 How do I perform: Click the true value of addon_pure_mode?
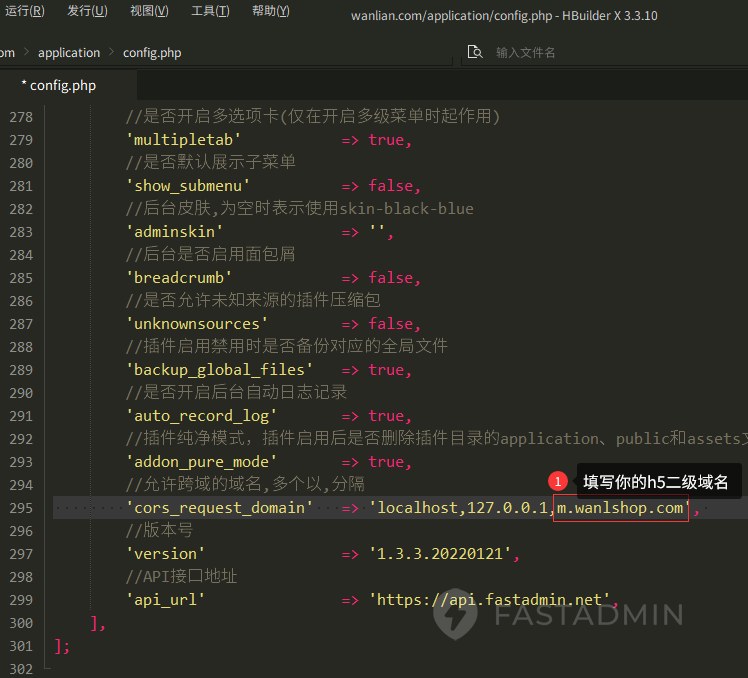(386, 462)
